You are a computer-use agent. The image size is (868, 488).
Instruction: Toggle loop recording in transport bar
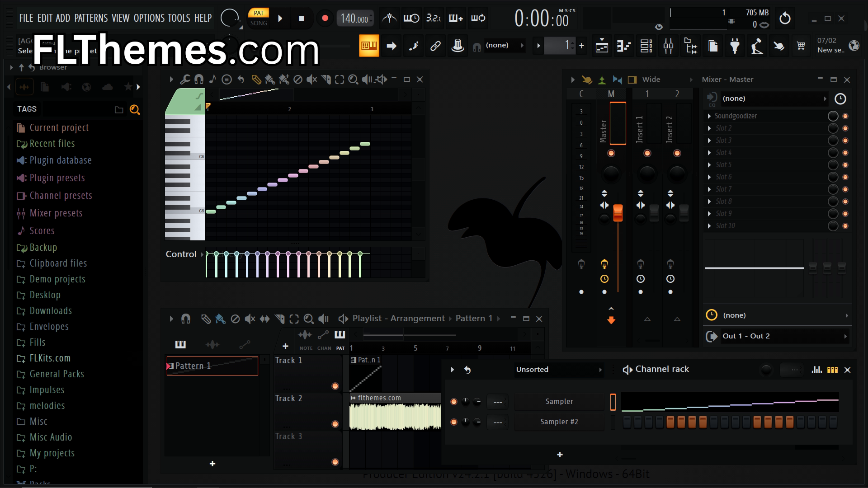478,18
